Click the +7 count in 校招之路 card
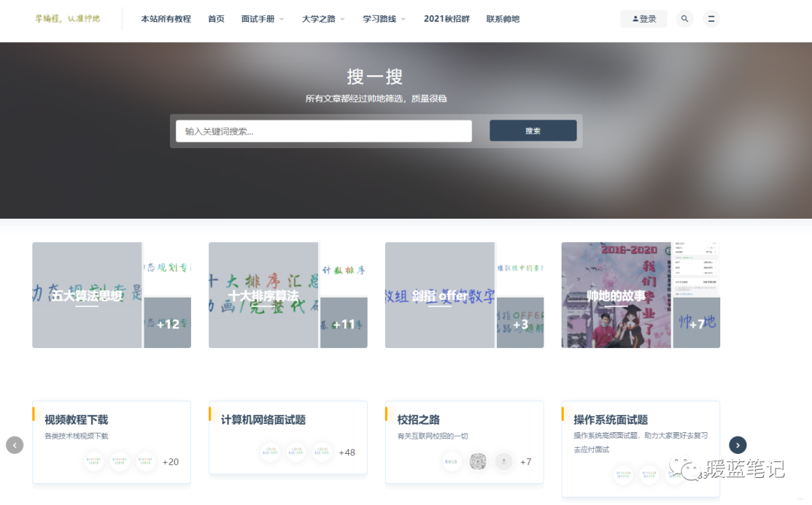Screen dimensions: 812x505 coord(526,462)
